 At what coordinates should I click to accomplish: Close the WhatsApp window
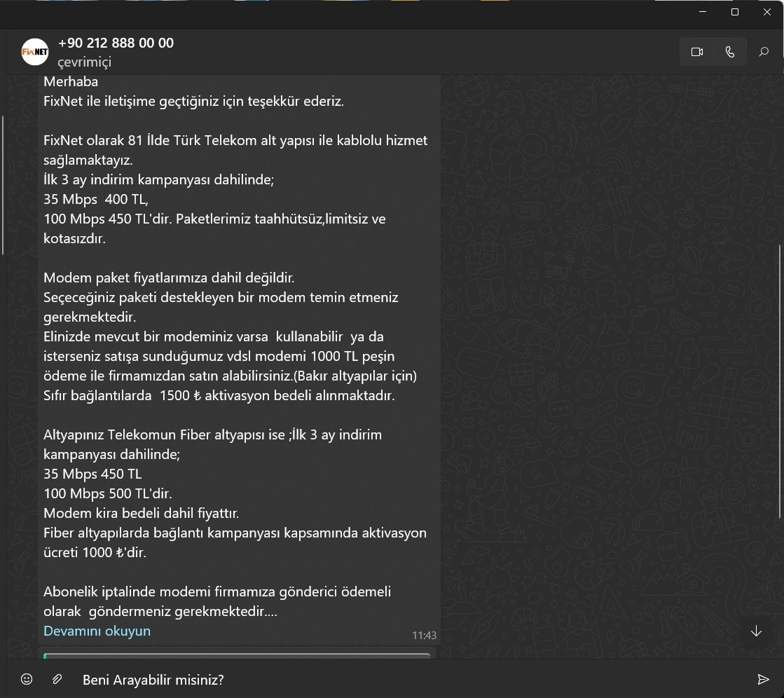(766, 12)
